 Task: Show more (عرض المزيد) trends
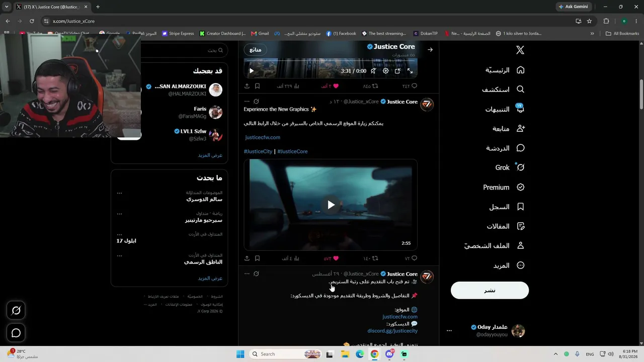tap(210, 278)
